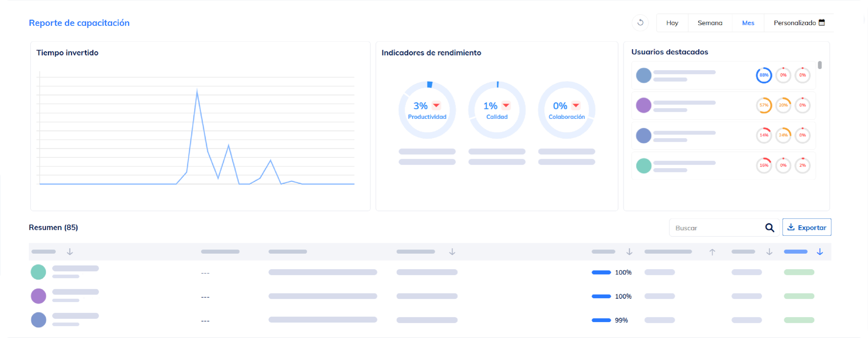Toggle ascending sort with the up arrow
The width and height of the screenshot is (868, 338).
pos(712,252)
